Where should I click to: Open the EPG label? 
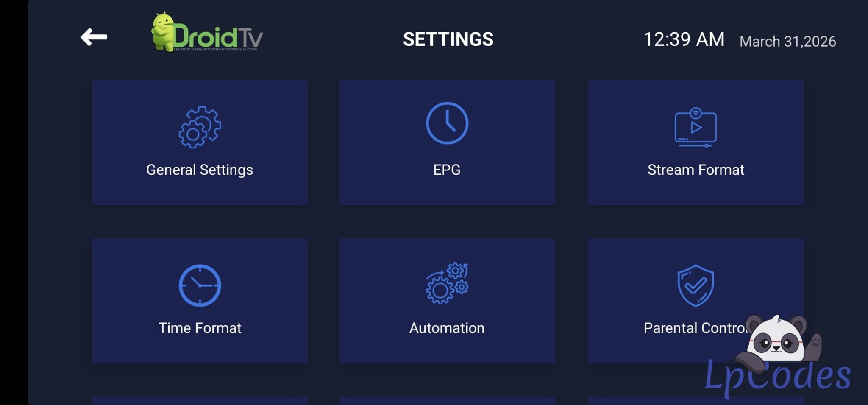pyautogui.click(x=447, y=170)
